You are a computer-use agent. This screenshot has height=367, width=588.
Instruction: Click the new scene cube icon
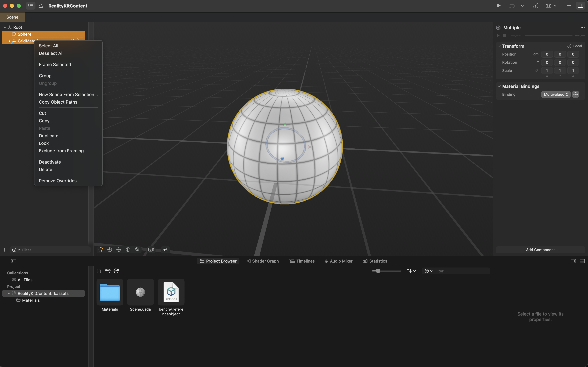click(116, 271)
